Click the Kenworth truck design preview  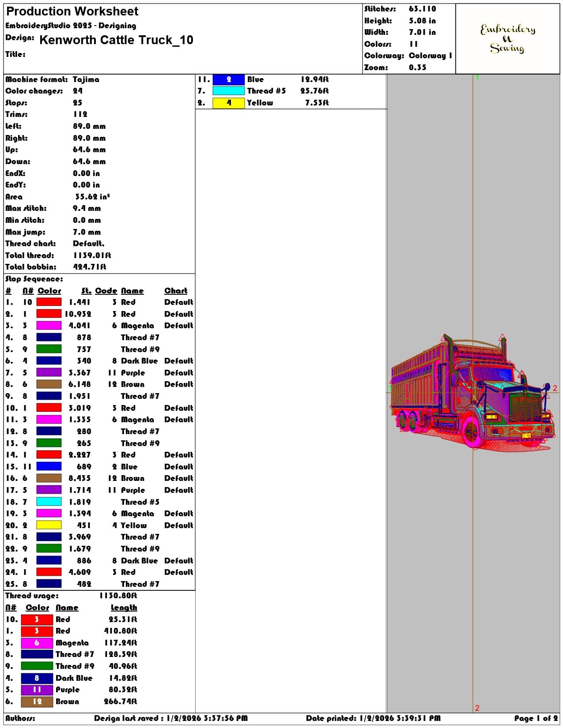tap(472, 393)
